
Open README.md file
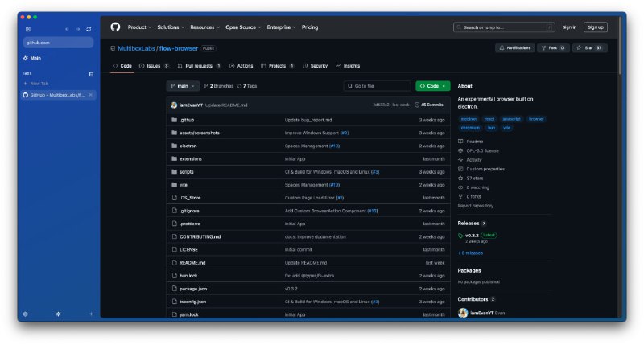[x=192, y=262]
